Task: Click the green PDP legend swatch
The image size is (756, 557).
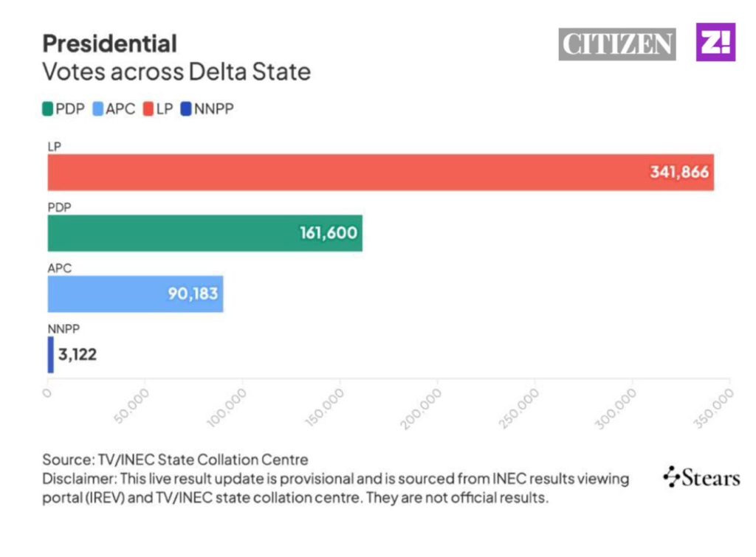Action: click(48, 109)
